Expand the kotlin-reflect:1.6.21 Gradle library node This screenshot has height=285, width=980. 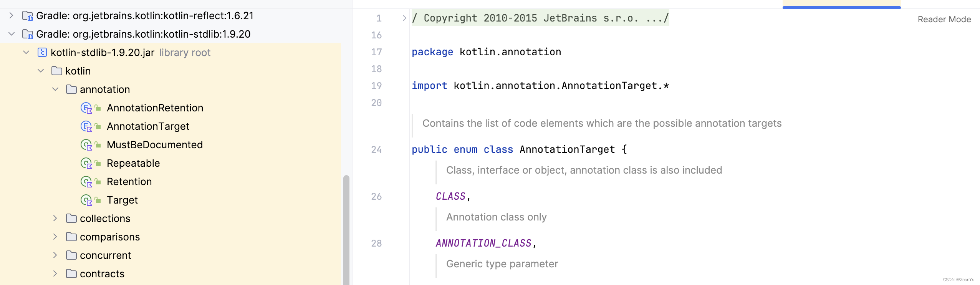pos(12,16)
